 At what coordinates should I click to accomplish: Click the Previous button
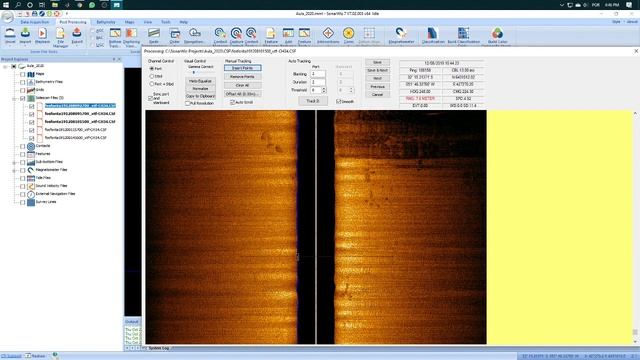[x=377, y=87]
